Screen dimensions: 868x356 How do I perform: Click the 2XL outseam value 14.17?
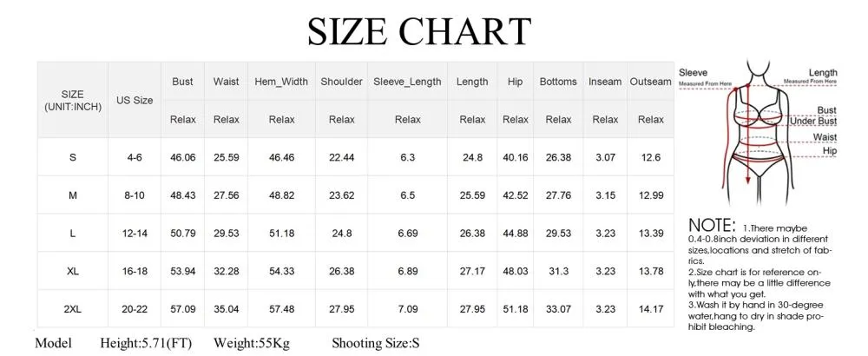650,309
